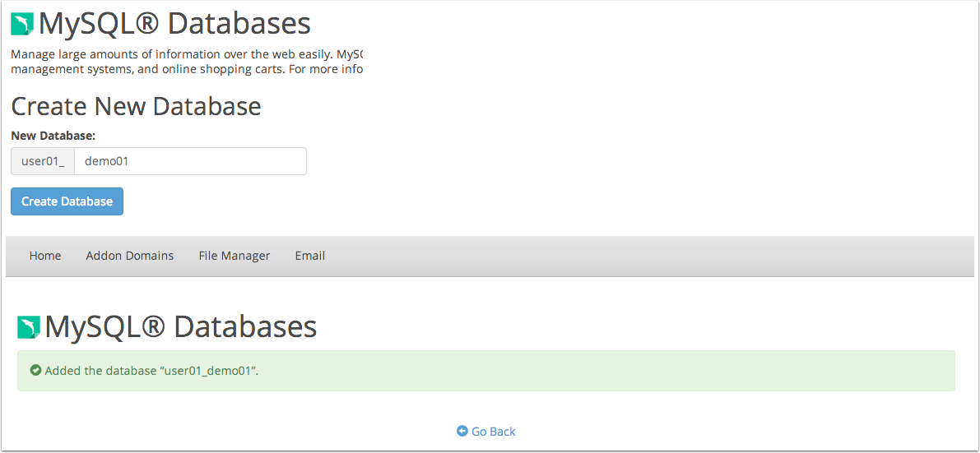Click the user01_ prefix box
The image size is (980, 453).
click(43, 161)
